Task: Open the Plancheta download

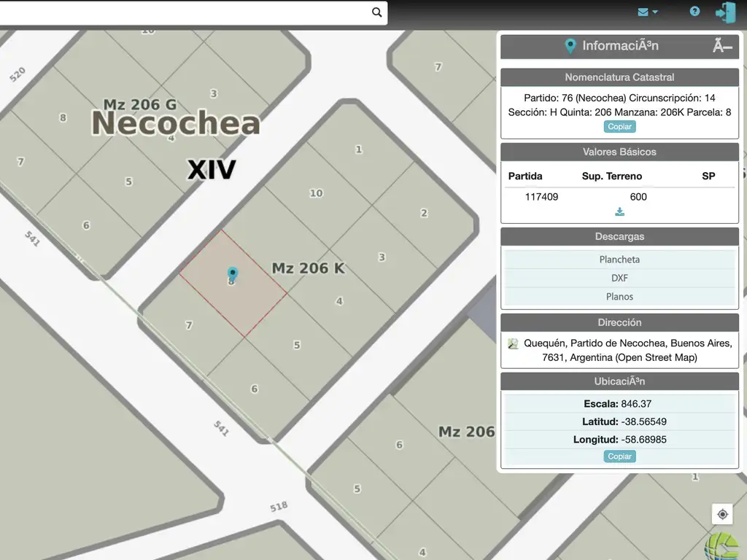Action: 619,260
